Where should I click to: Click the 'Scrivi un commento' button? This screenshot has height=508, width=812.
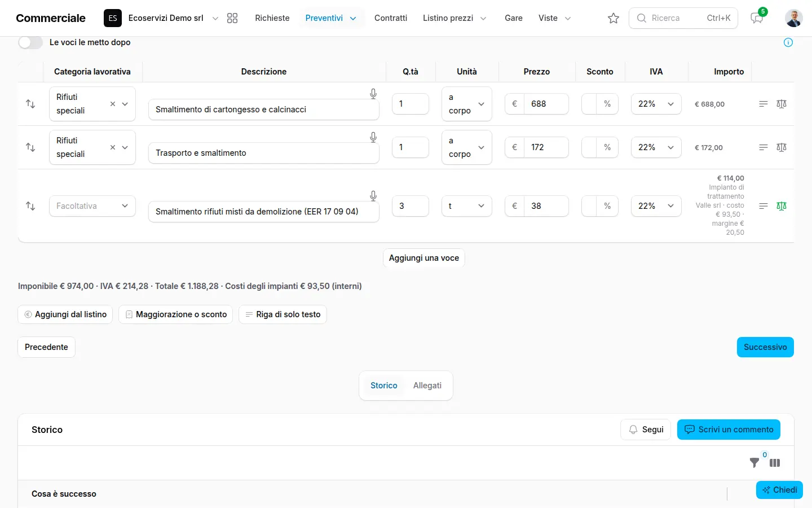point(729,430)
